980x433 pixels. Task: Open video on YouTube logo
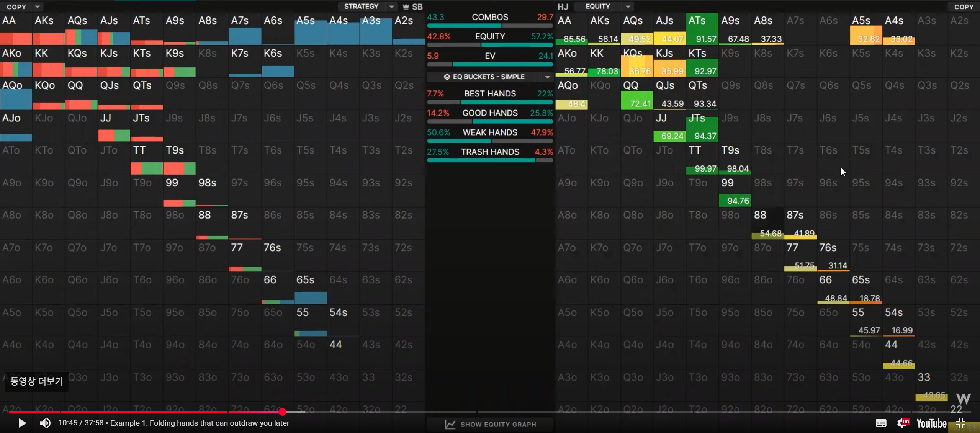click(x=931, y=423)
